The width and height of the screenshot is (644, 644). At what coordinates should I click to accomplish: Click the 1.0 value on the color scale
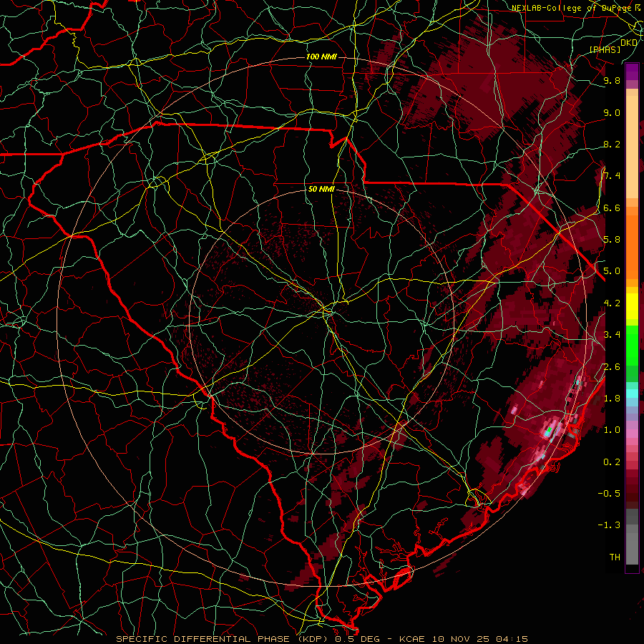click(x=612, y=430)
